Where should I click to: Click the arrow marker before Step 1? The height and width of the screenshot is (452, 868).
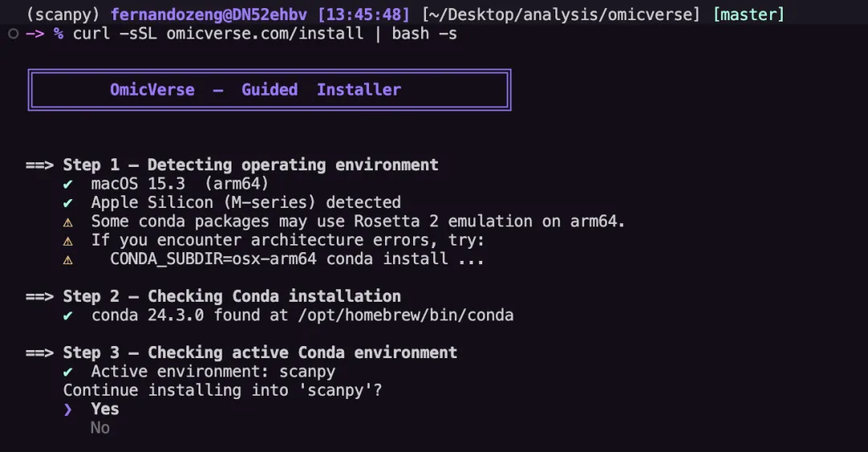(x=39, y=165)
